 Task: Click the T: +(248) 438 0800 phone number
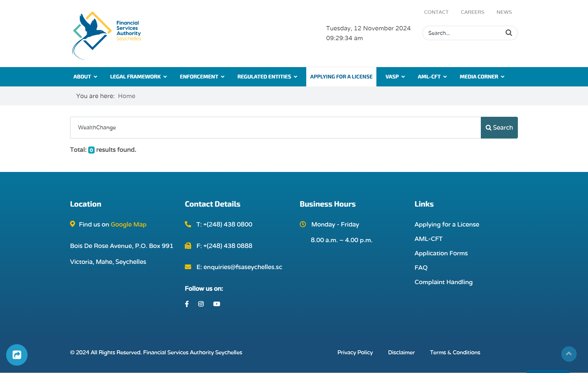coord(224,224)
